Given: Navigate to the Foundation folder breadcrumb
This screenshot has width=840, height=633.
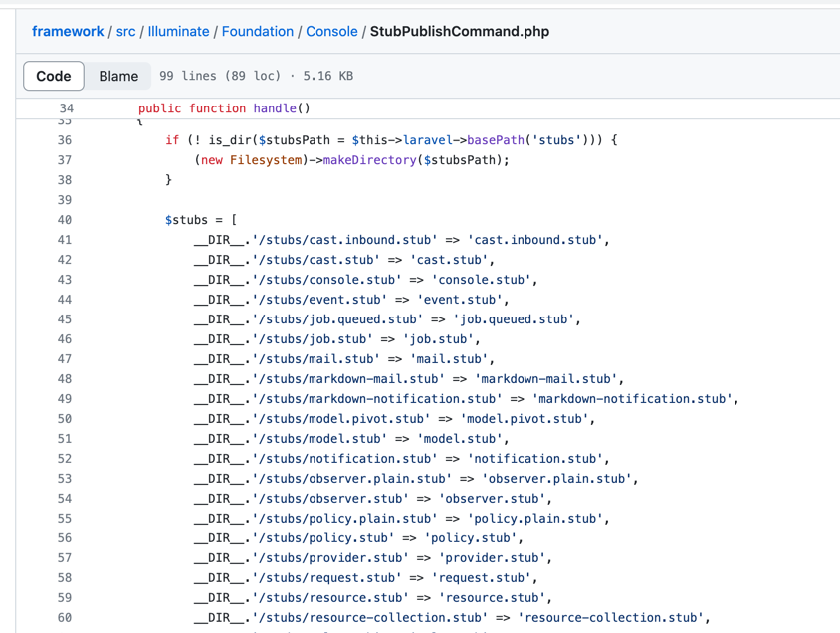Looking at the screenshot, I should 257,31.
